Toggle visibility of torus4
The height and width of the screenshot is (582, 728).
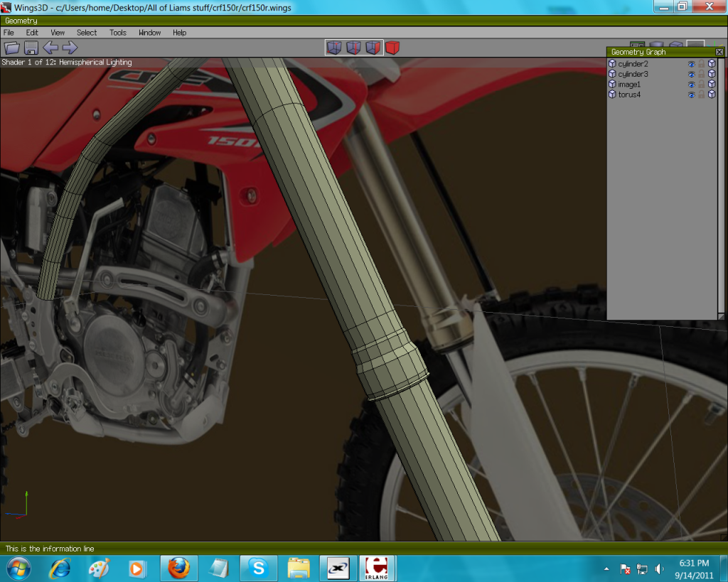[x=691, y=95]
